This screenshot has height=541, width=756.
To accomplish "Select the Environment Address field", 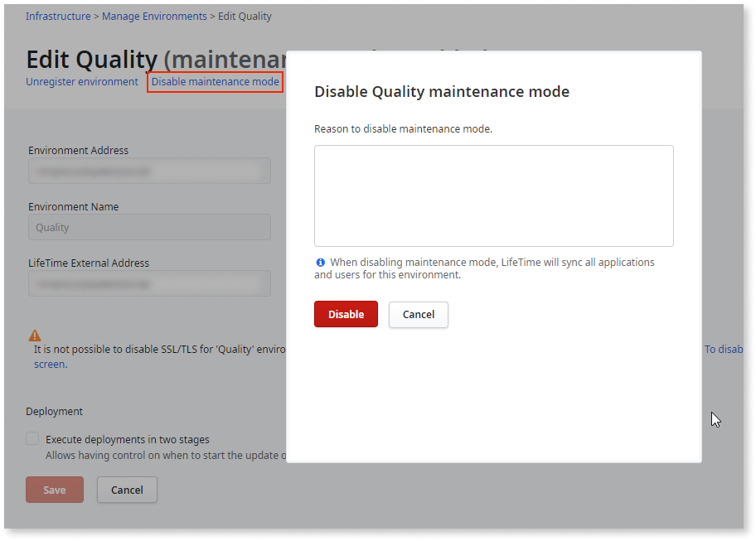I will [x=149, y=171].
